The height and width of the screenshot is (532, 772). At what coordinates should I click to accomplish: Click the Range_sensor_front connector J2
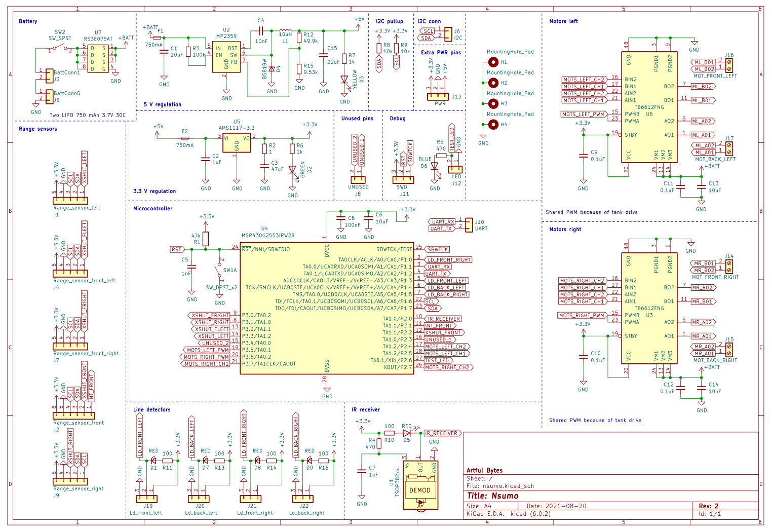tap(74, 416)
